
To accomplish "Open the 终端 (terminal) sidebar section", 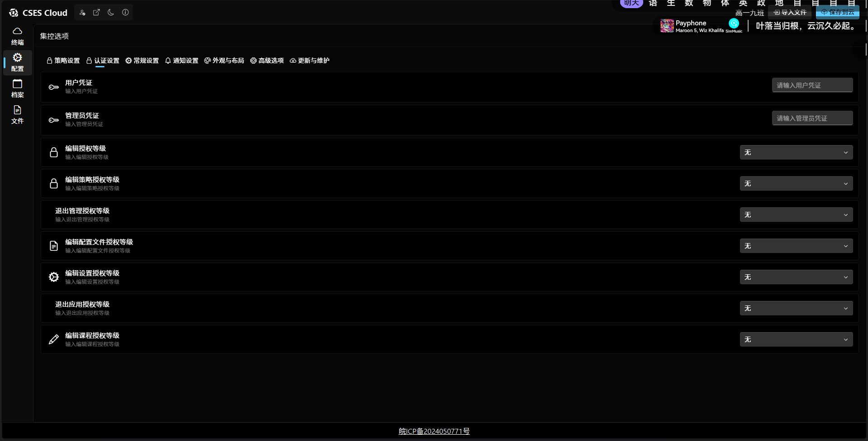I will coord(17,36).
